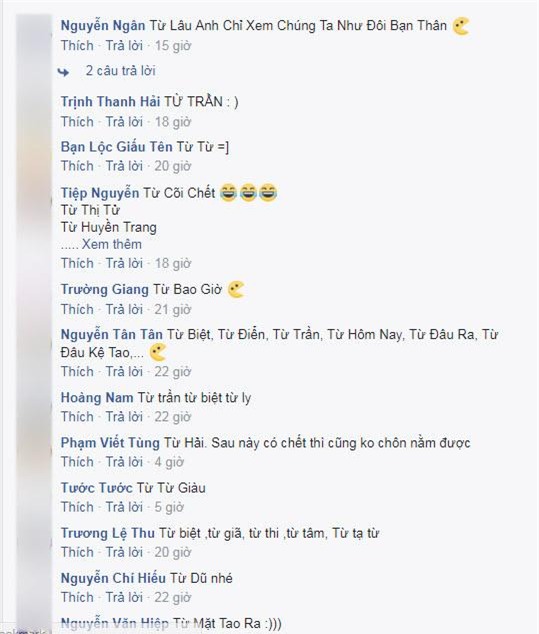Click the 15 giờ timestamp of Nguyễn Ngân's comment
The width and height of the screenshot is (539, 634).
pos(173,46)
